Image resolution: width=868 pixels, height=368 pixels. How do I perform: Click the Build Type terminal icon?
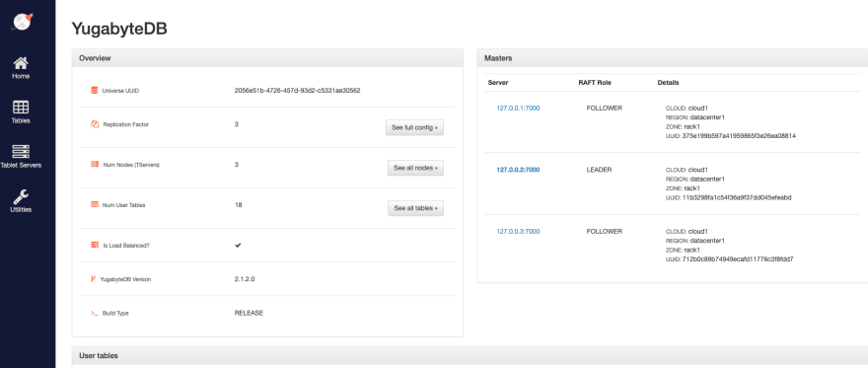[x=95, y=313]
